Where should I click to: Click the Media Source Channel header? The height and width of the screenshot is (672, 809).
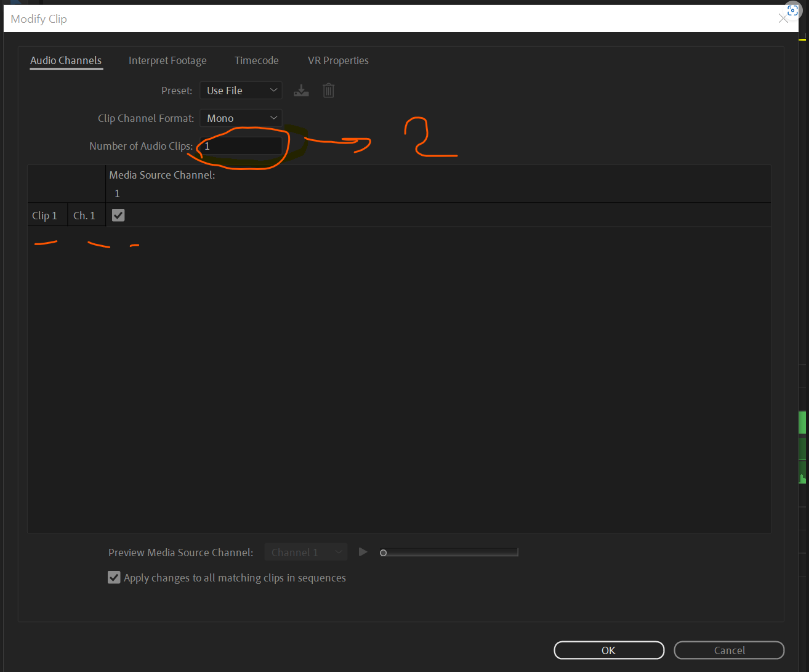(x=162, y=175)
